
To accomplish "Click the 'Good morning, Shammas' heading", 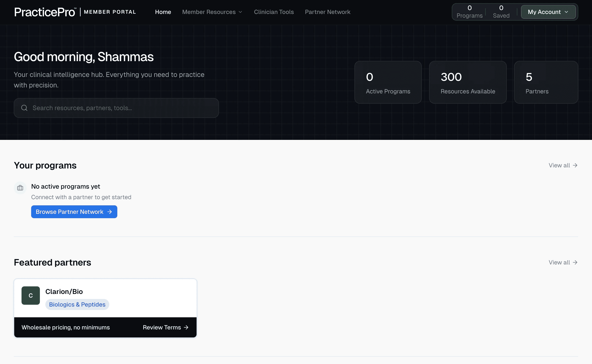I will pos(84,57).
